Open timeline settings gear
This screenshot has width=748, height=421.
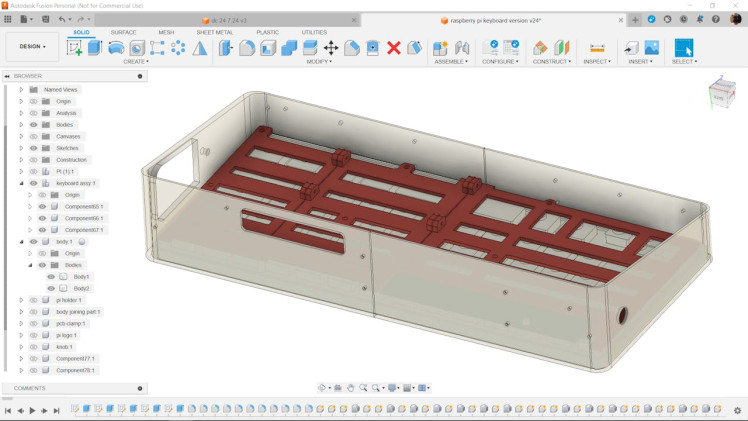point(738,410)
